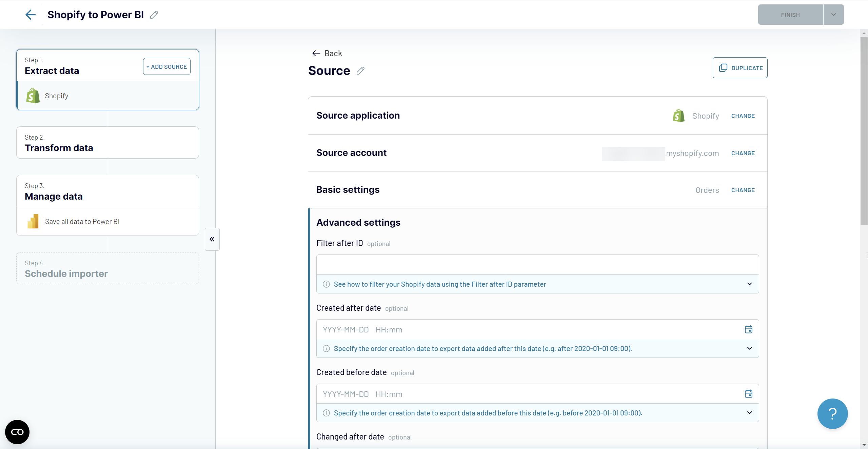
Task: Click the Back link above Source
Action: 327,53
